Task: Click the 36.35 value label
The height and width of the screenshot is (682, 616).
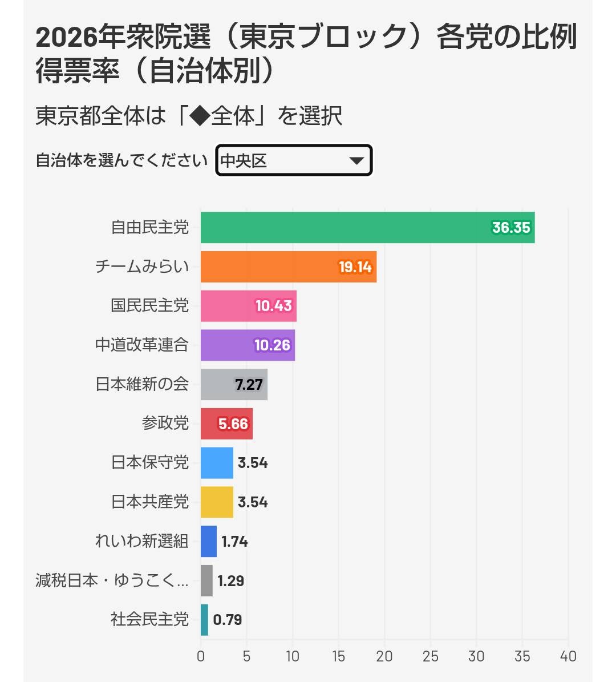Action: click(511, 228)
